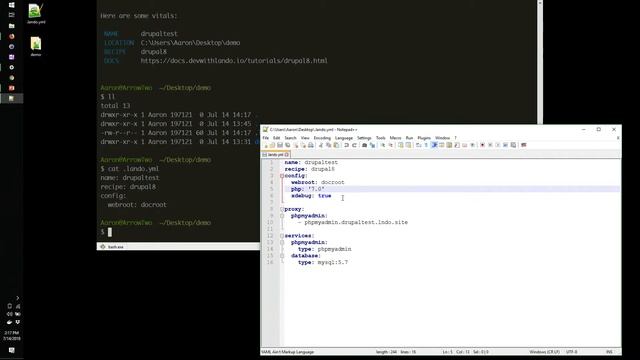Toggle INS insert mode in status bar
The image size is (640, 360).
coord(609,351)
